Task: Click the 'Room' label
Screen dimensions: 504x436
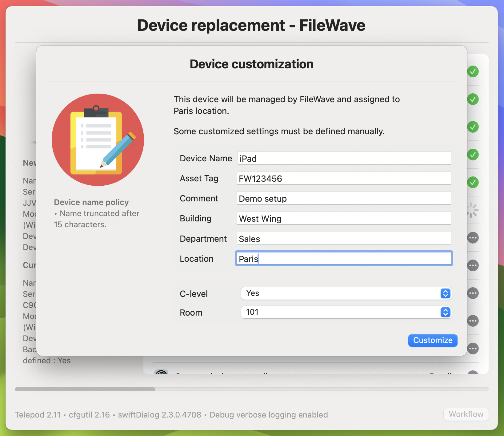Action: pos(191,313)
